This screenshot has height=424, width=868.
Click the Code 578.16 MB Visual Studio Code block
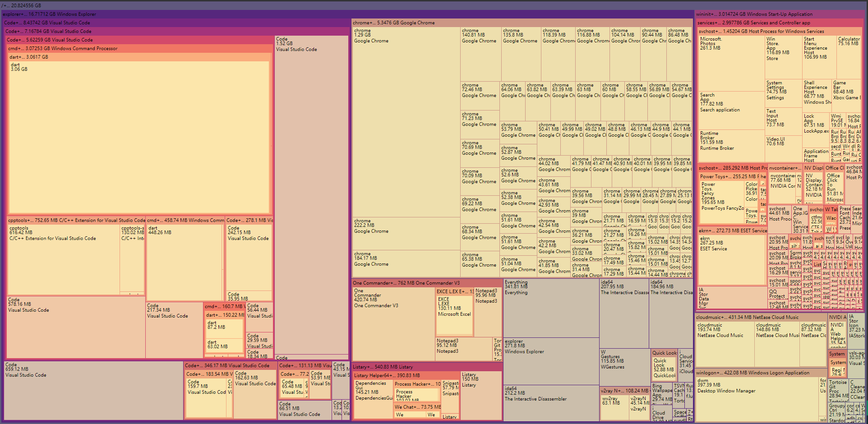[76, 327]
